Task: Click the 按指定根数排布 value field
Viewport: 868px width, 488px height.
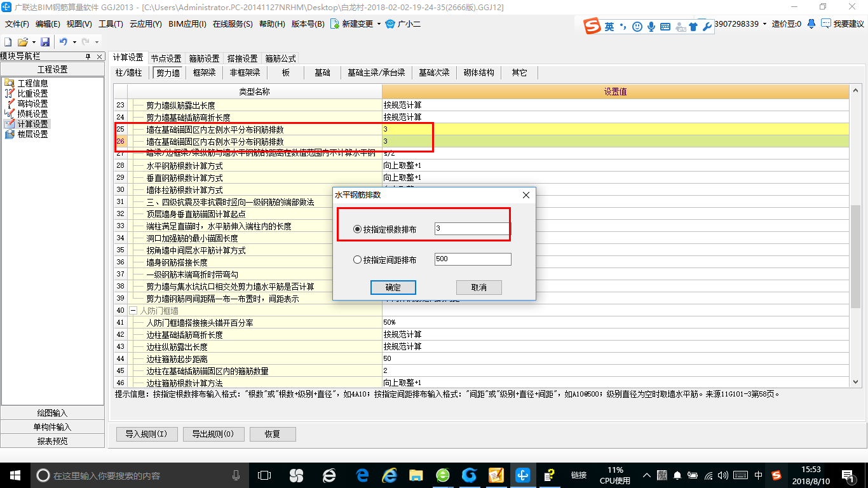Action: 473,229
